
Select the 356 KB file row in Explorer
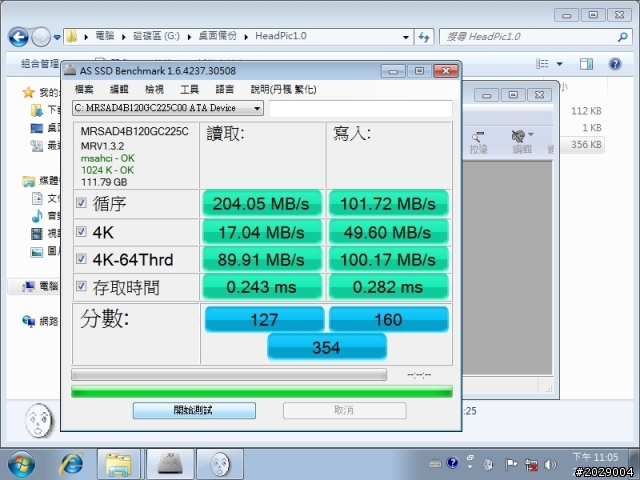(582, 144)
